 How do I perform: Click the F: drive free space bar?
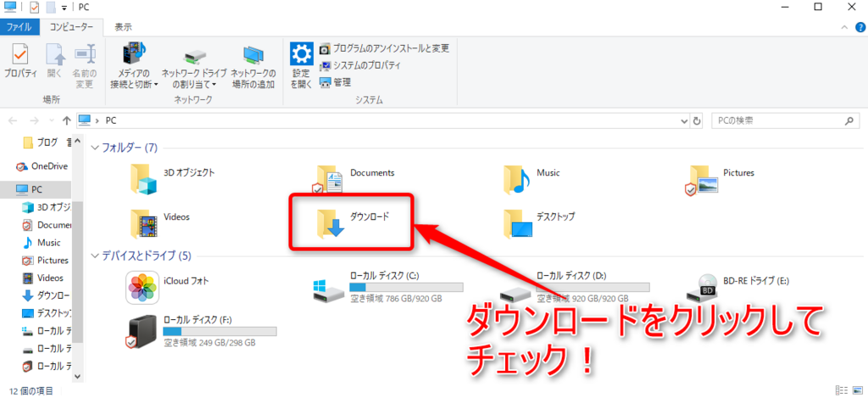[x=220, y=332]
